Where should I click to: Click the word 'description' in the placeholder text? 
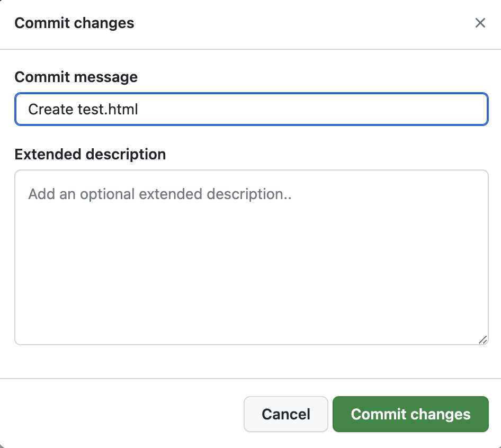[247, 194]
